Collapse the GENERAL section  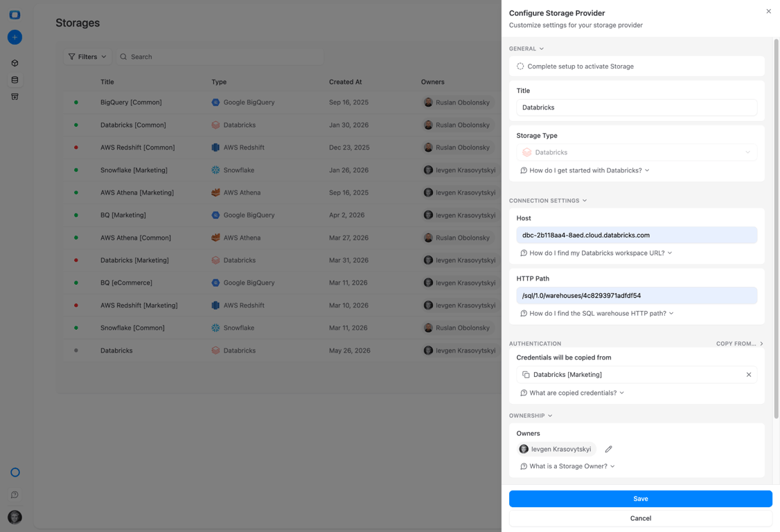[526, 48]
